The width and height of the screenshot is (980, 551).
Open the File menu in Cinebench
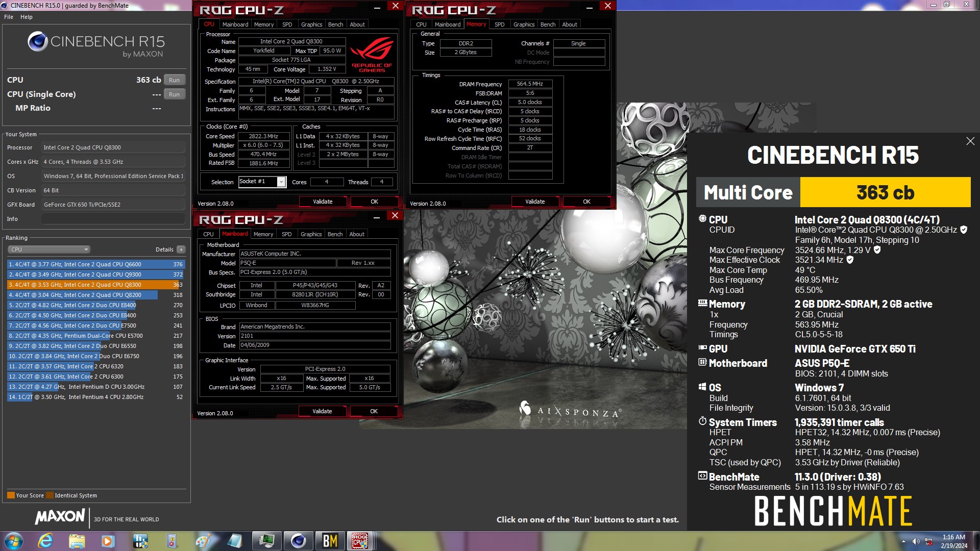[9, 17]
